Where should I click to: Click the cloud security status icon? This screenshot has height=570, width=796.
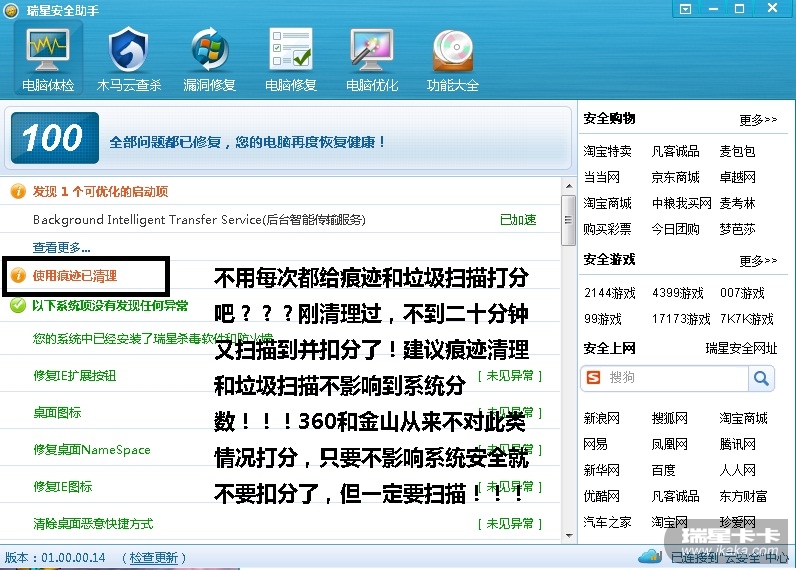(650, 556)
